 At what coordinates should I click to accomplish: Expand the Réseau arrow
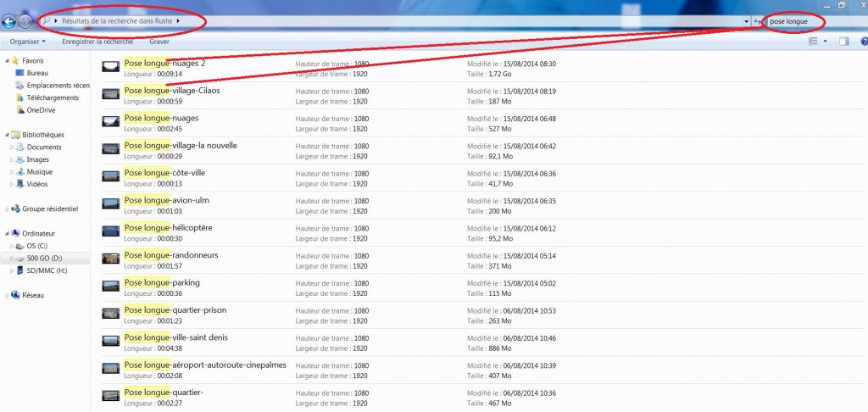click(x=7, y=295)
